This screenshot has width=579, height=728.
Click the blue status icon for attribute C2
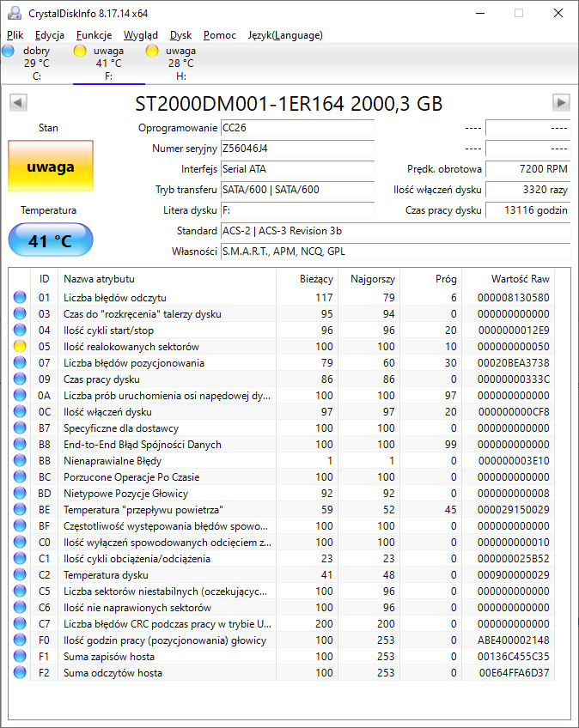20,575
